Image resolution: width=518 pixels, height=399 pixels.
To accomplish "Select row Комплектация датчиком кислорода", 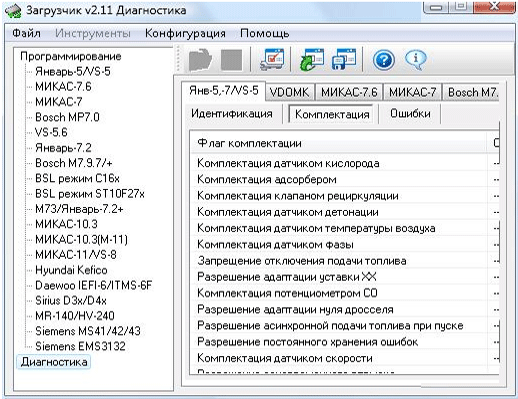I will coord(345,163).
